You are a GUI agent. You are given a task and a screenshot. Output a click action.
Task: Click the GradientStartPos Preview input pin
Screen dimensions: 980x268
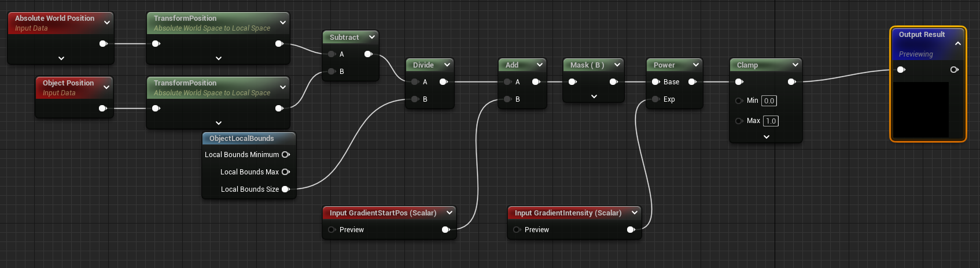[x=331, y=230]
